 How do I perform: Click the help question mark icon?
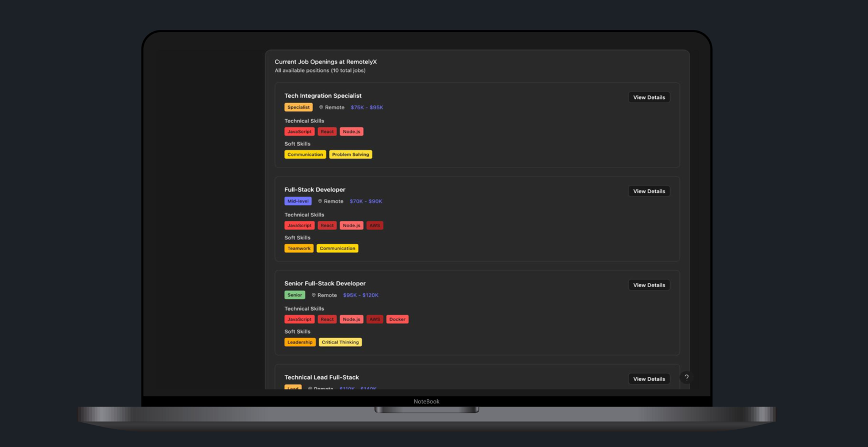[686, 377]
